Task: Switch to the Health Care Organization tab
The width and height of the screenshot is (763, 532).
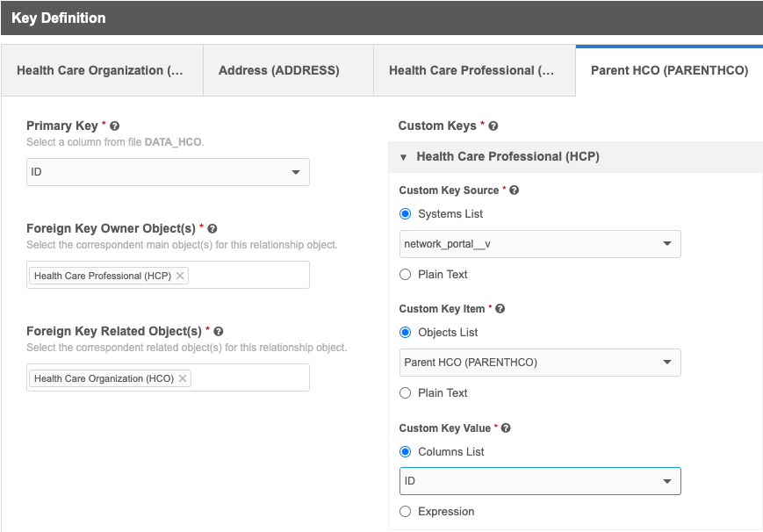Action: point(100,70)
